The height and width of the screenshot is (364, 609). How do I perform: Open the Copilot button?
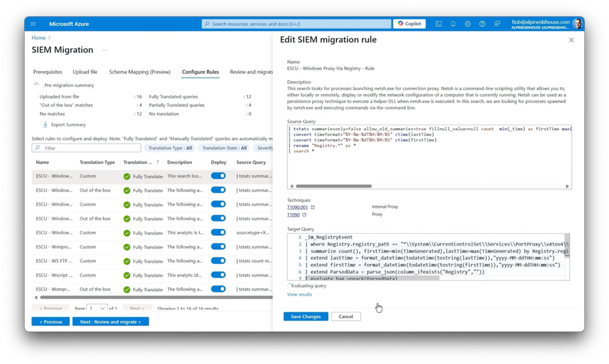click(410, 24)
